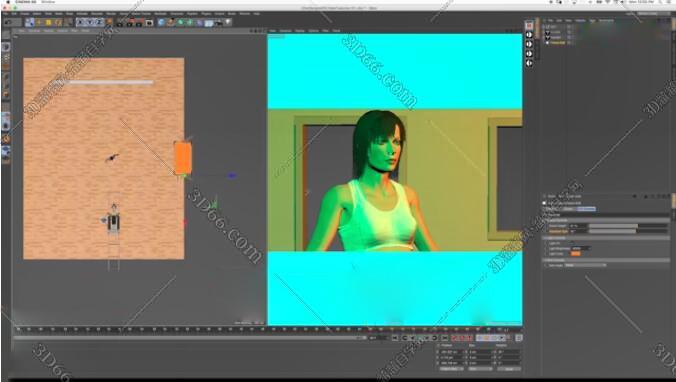Toggle checkbox at top of Attribute Manager
The height and width of the screenshot is (382, 676).
point(544,203)
